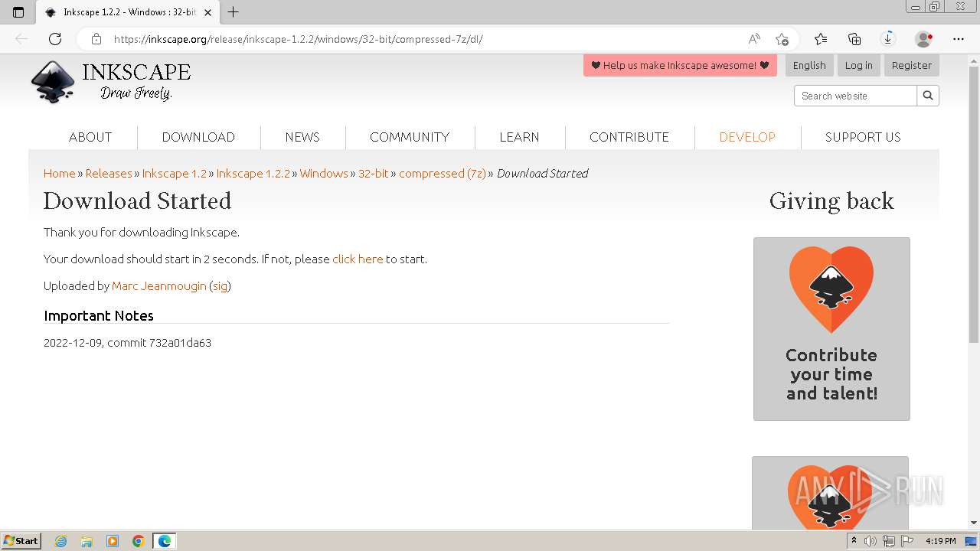This screenshot has height=551, width=980.
Task: Click the Action Center flag icon
Action: pyautogui.click(x=907, y=541)
